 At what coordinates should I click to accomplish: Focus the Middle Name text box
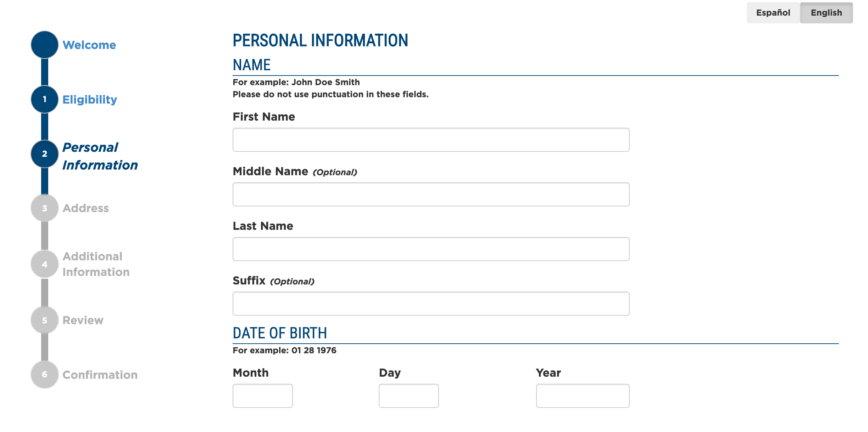click(x=431, y=194)
